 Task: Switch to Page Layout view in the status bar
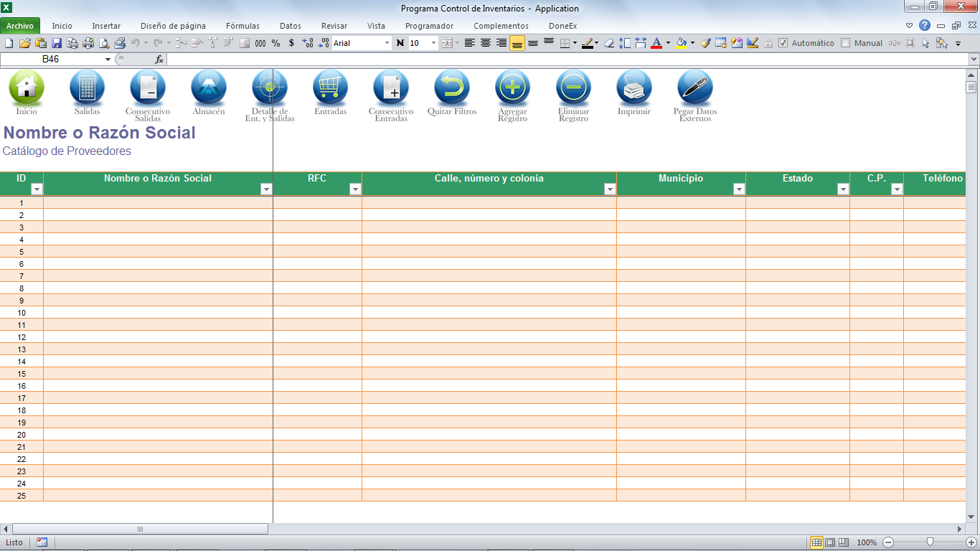[x=830, y=542]
